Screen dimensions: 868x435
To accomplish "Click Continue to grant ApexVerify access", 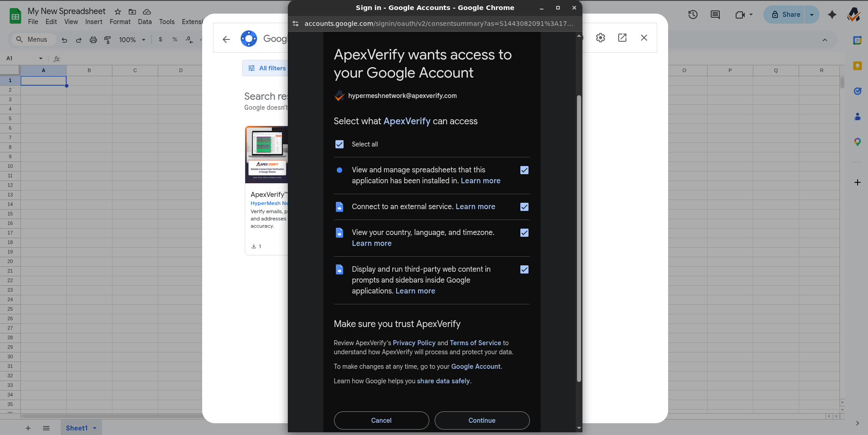I will point(482,420).
